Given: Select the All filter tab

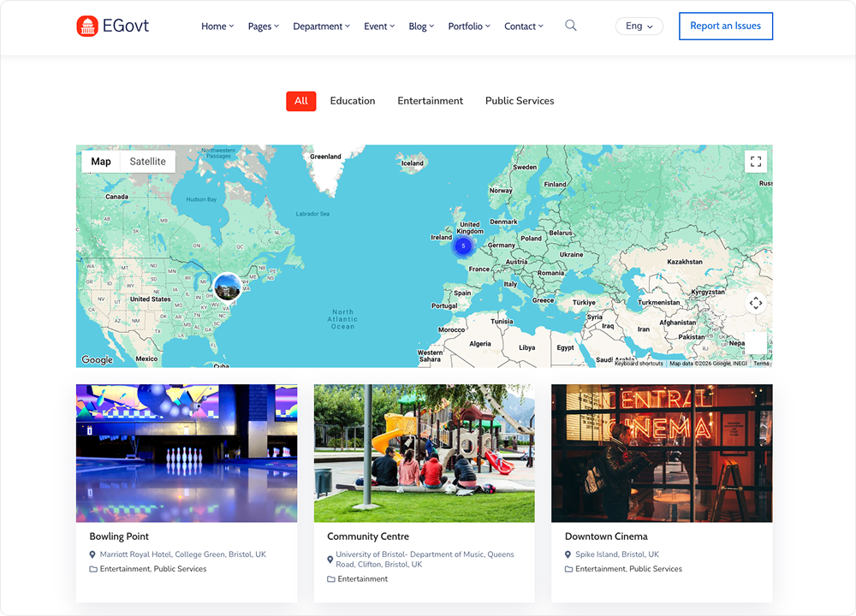Looking at the screenshot, I should click(301, 101).
